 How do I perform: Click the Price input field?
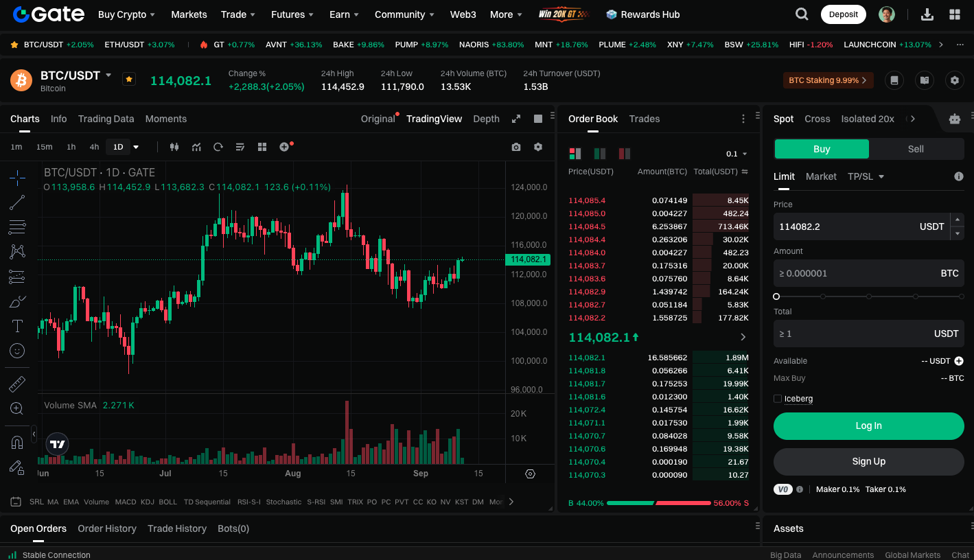click(x=861, y=226)
